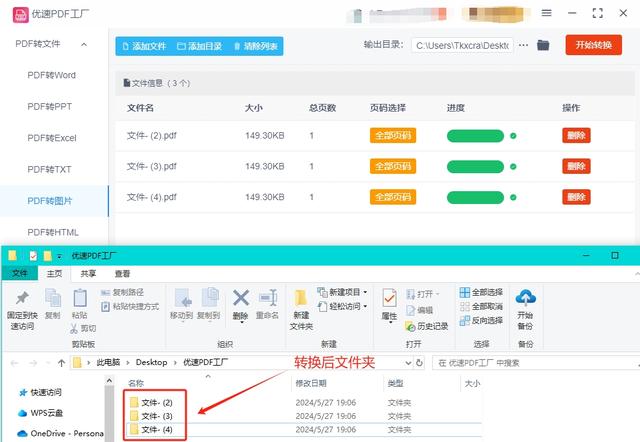This screenshot has height=442, width=640.
Task: Open the hamburger menu in the PDF工厂 title bar
Action: tap(547, 13)
